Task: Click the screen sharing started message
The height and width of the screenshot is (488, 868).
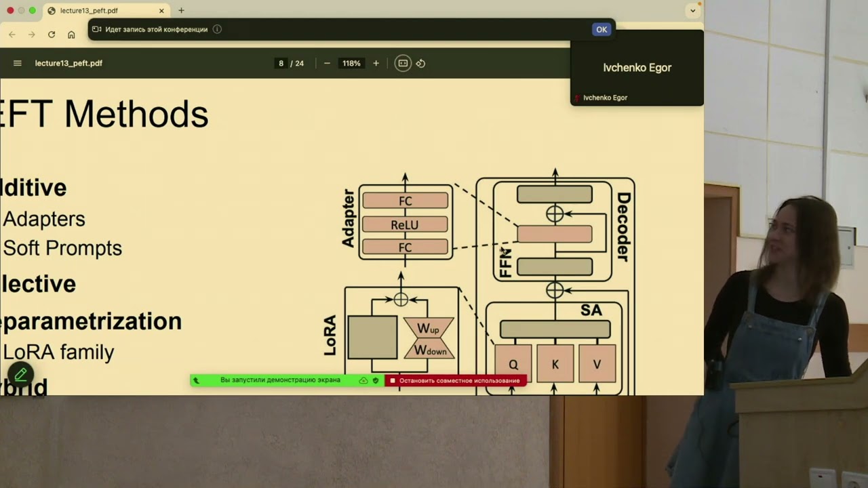Action: [x=280, y=380]
